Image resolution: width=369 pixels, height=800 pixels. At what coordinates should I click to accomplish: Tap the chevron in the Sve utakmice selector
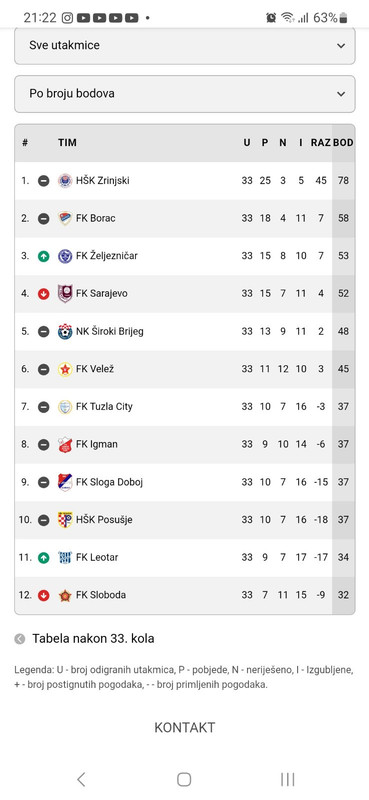coord(341,46)
